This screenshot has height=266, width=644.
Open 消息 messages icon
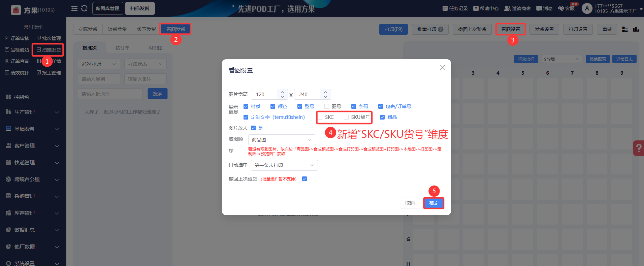pos(539,8)
